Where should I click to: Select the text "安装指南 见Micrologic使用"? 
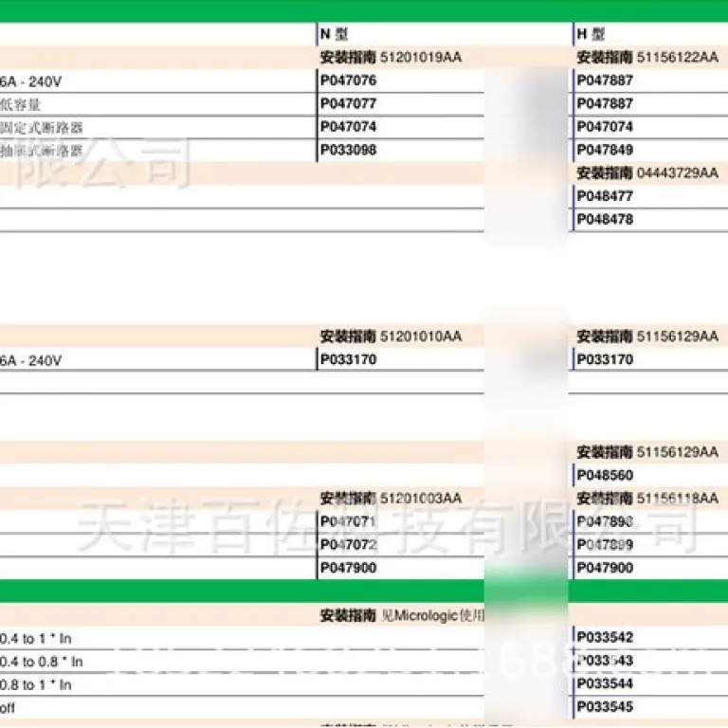pos(402,615)
